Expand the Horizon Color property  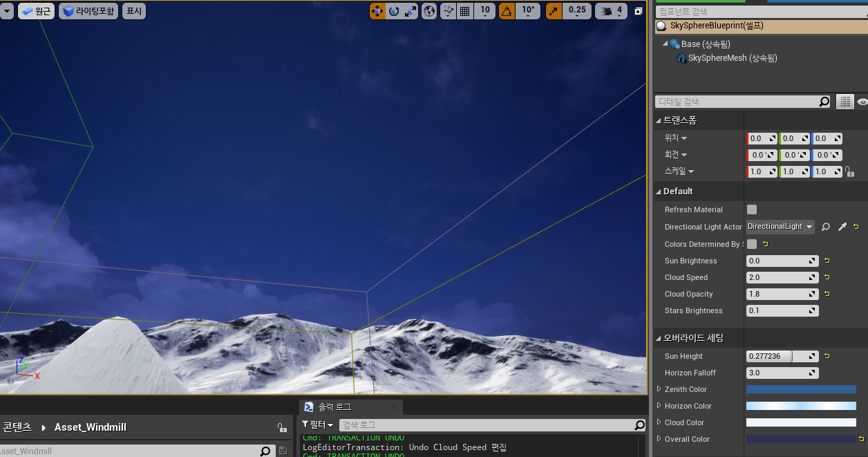(x=659, y=406)
